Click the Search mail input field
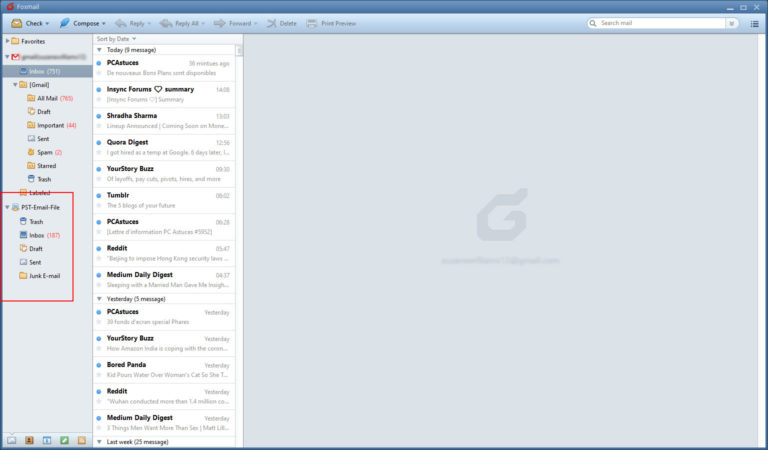The height and width of the screenshot is (450, 768). point(661,23)
